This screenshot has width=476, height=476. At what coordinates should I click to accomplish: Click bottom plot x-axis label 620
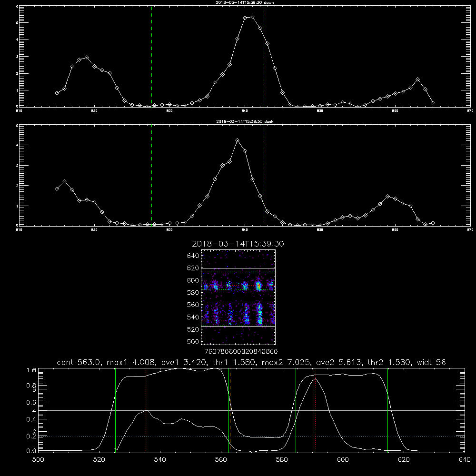click(x=404, y=460)
